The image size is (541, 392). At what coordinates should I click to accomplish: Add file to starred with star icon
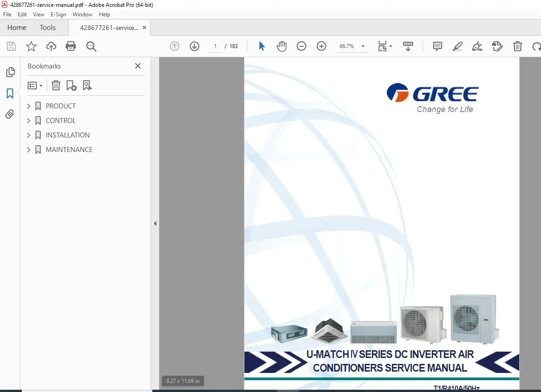point(31,46)
